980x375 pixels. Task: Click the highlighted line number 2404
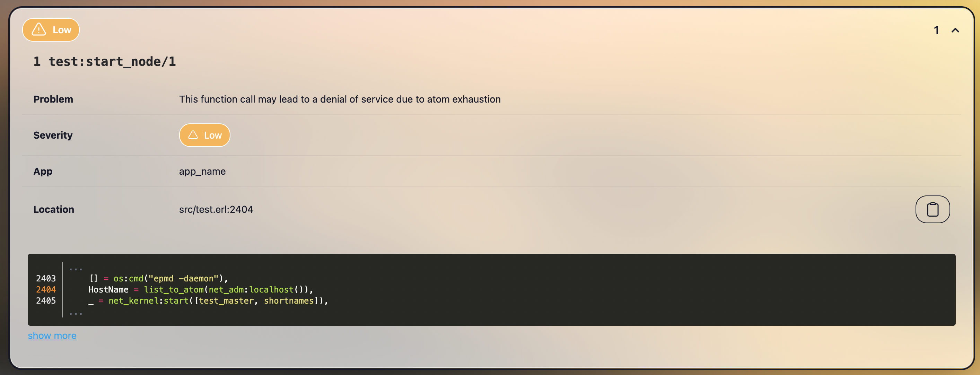[46, 289]
